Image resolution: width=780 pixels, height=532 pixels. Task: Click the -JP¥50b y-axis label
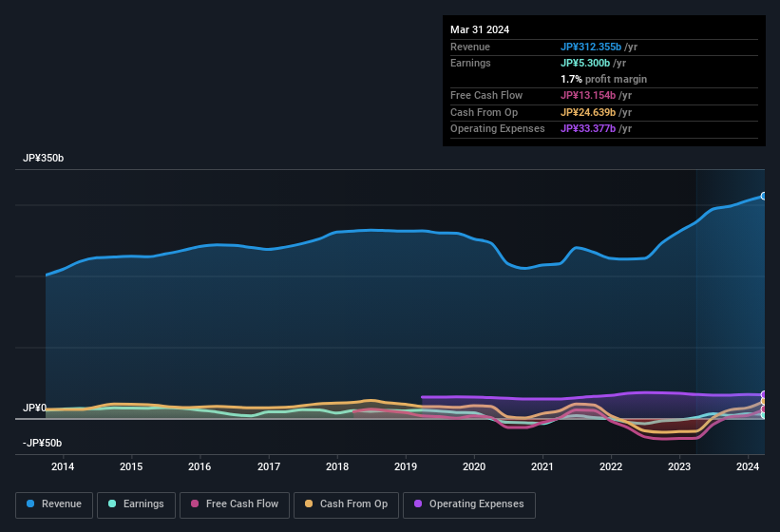click(42, 444)
